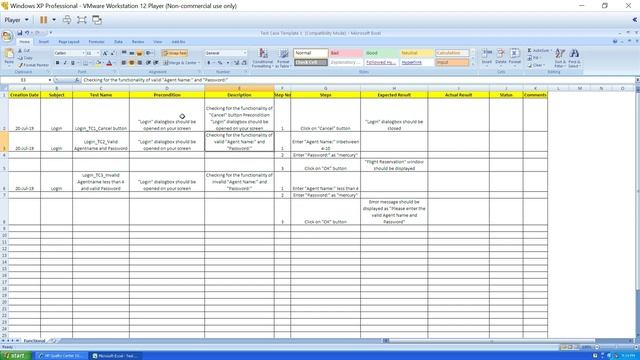Open the Font size dropdown

(x=98, y=53)
